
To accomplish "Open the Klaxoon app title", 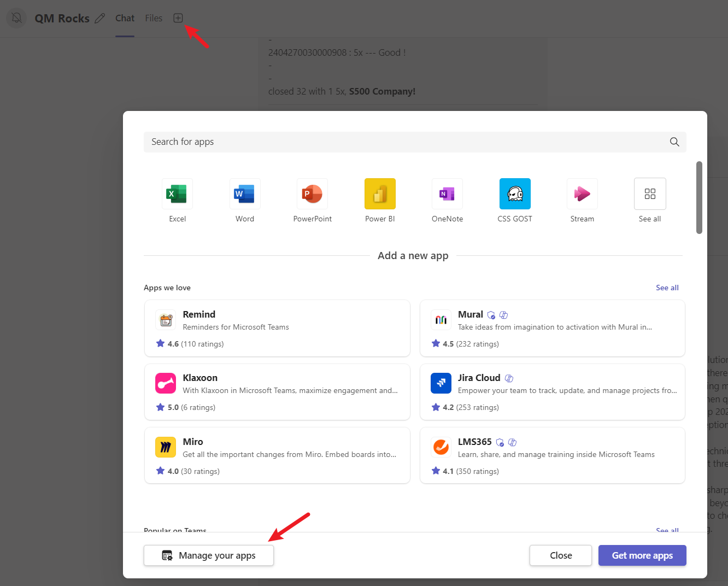I will 200,378.
